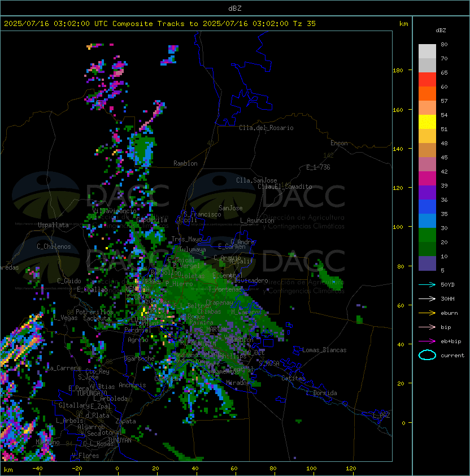470x476 pixels.
Task: Click the amber 51 dBZ color swatch
Action: click(x=427, y=136)
